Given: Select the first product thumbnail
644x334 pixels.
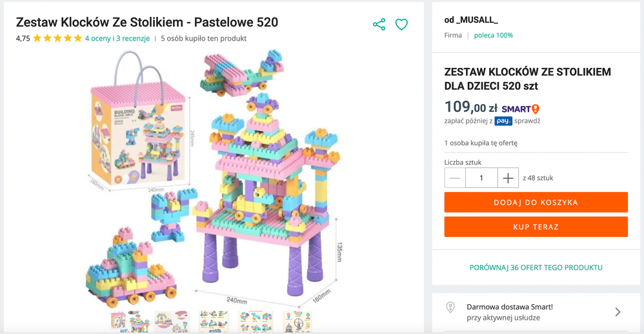Looking at the screenshot, I should [130, 321].
